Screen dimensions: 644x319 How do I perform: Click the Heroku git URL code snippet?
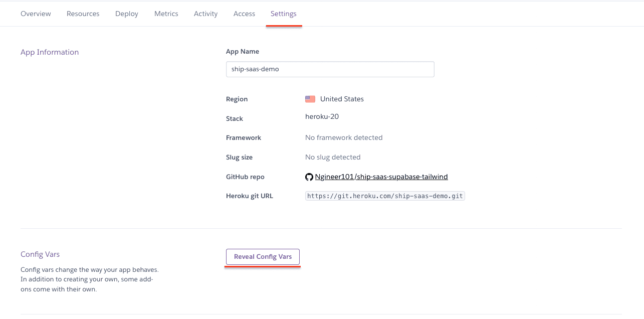(x=384, y=196)
